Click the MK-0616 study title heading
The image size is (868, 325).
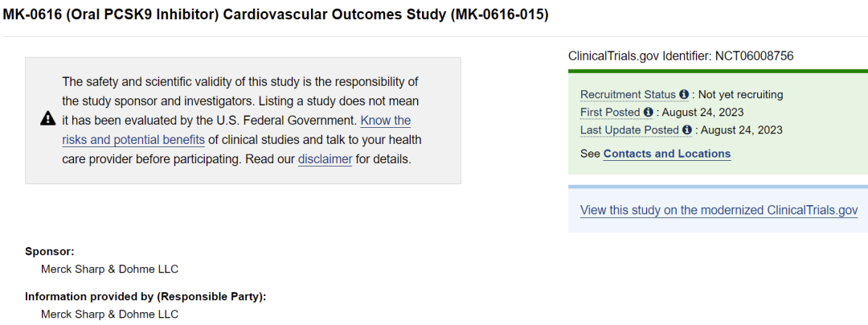[276, 15]
